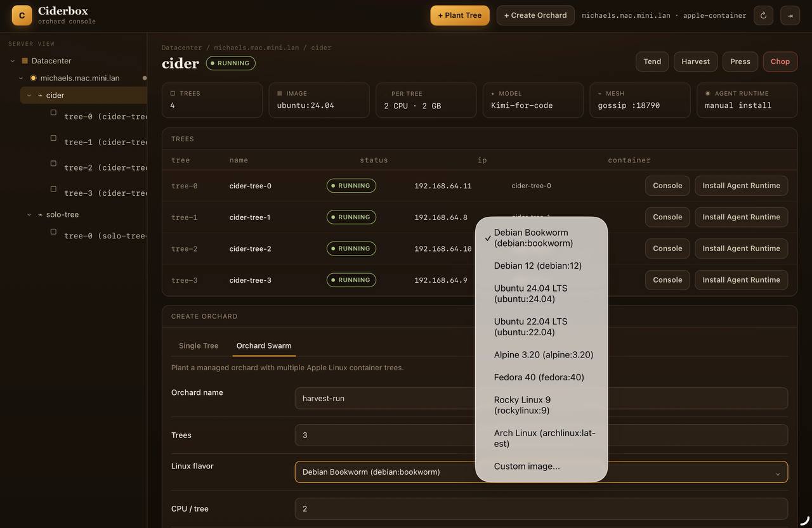Install Agent Runtime on cider-tree-0
812x528 pixels.
click(742, 186)
